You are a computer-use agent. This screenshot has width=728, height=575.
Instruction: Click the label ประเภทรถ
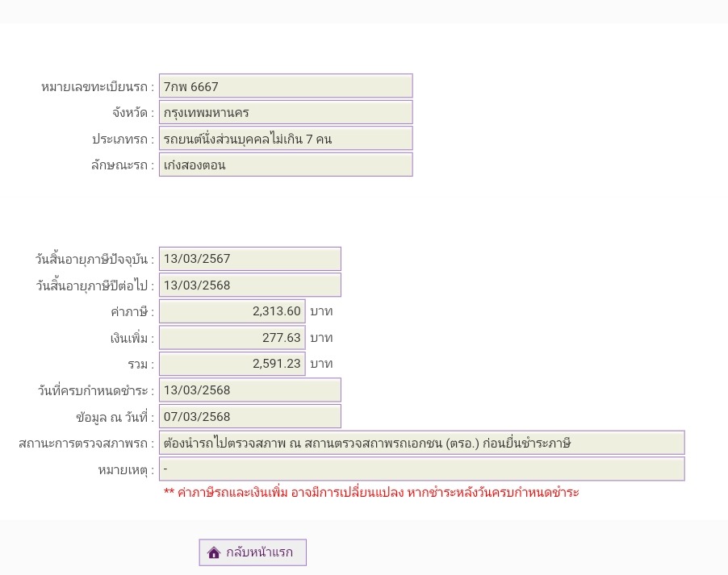[x=123, y=140]
